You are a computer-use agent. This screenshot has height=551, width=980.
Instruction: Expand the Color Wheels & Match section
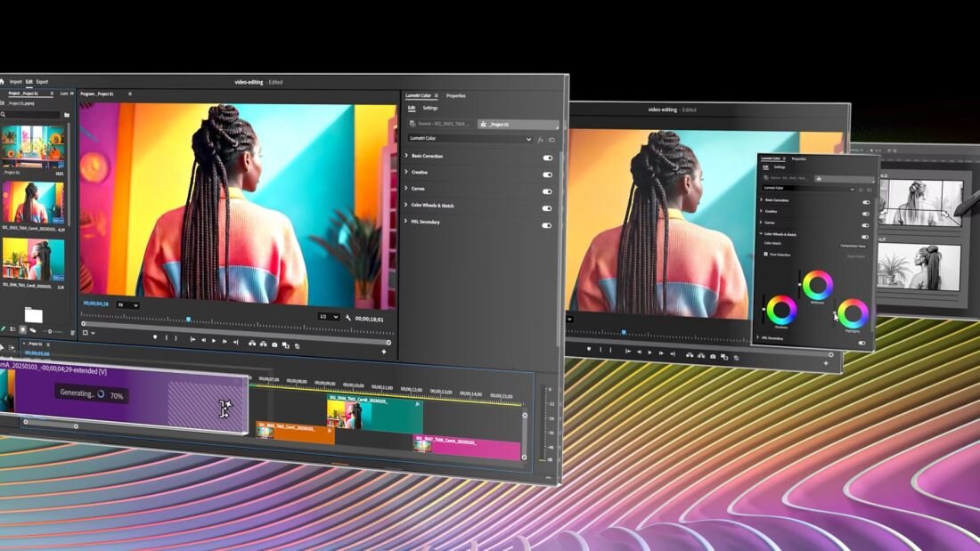click(x=407, y=205)
